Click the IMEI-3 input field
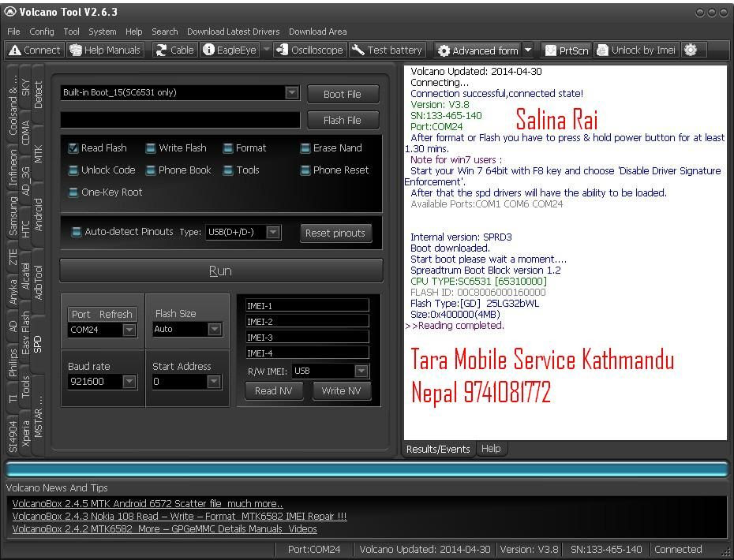The image size is (734, 560). tap(307, 338)
